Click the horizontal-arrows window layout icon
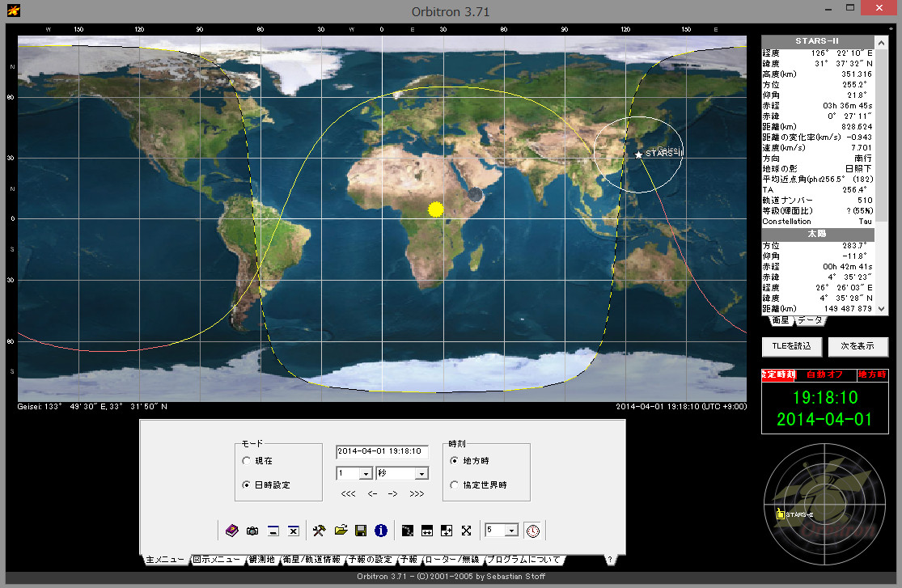The width and height of the screenshot is (902, 588). click(427, 531)
